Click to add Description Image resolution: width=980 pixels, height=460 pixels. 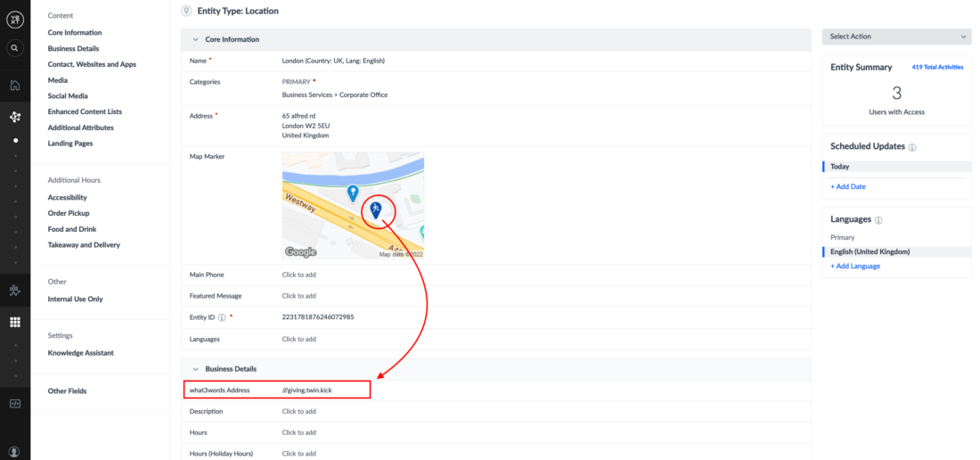point(298,412)
